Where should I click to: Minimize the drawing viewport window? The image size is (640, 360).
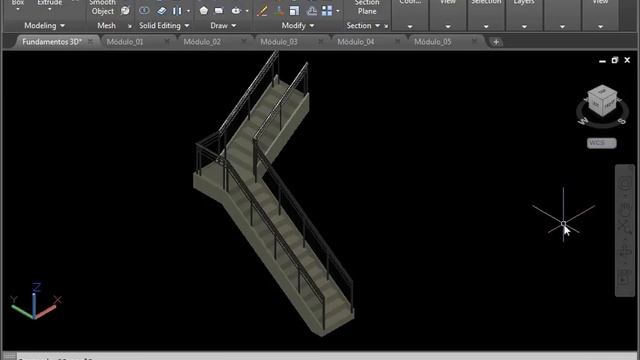[602, 61]
